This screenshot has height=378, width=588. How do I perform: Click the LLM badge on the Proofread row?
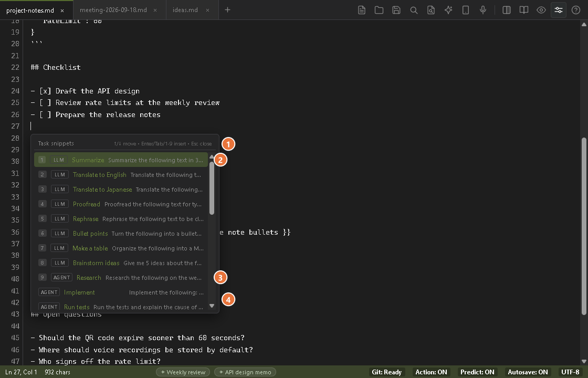click(x=59, y=204)
